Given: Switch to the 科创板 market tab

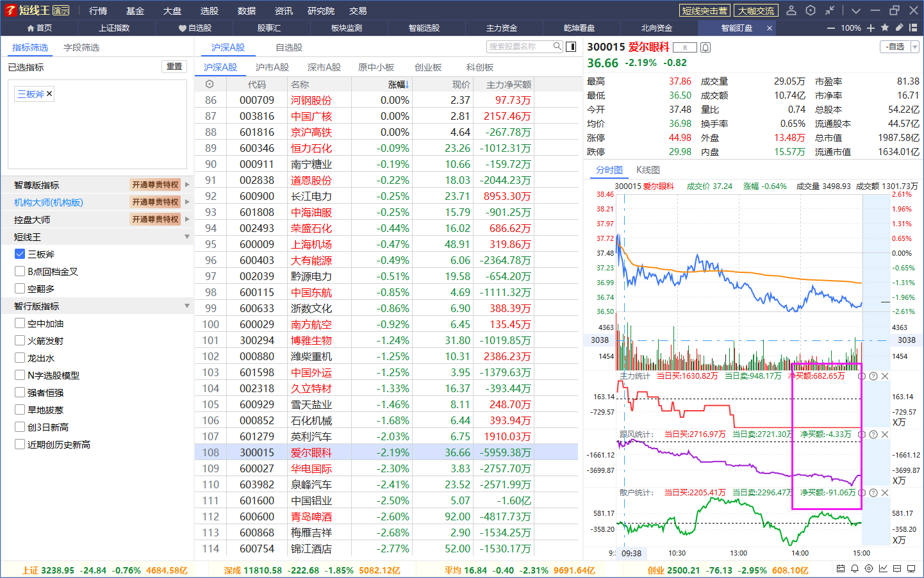Looking at the screenshot, I should click(480, 67).
